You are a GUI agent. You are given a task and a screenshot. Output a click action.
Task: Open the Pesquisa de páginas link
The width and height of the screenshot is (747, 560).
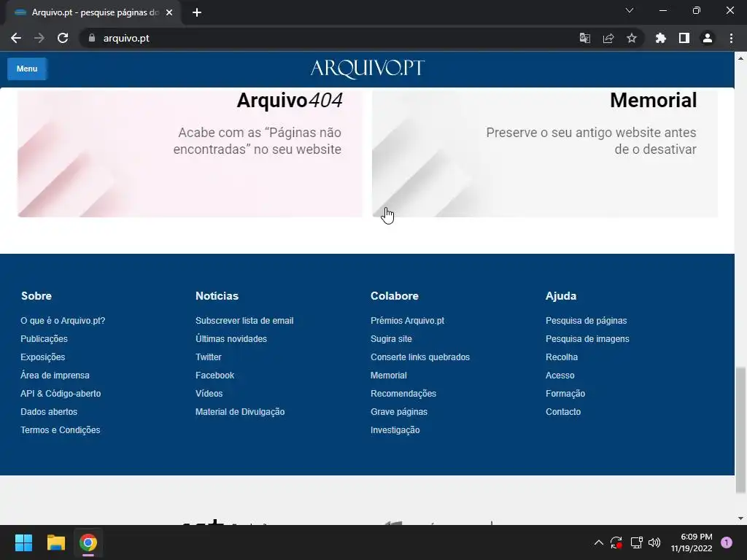[x=586, y=321]
